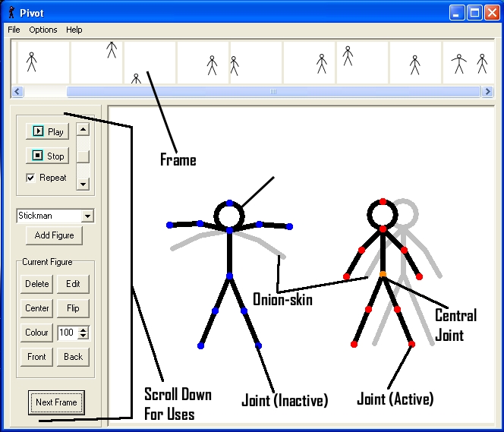This screenshot has height=432, width=504.
Task: Click the speed scrollbar up arrow
Action: tap(83, 129)
